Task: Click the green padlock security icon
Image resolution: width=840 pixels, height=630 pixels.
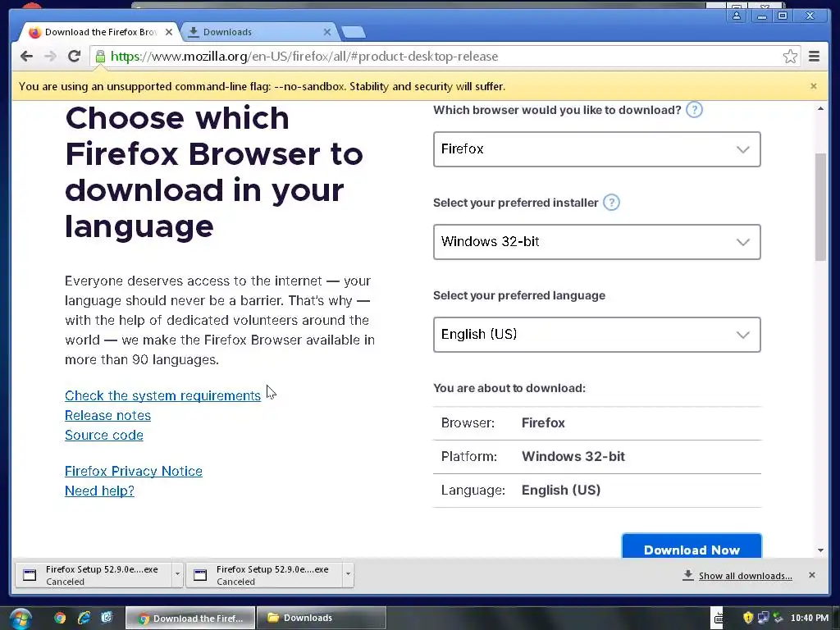Action: point(100,57)
